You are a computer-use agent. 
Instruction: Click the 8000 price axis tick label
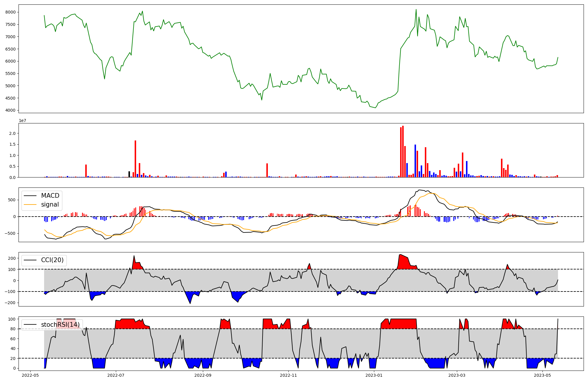tap(11, 12)
